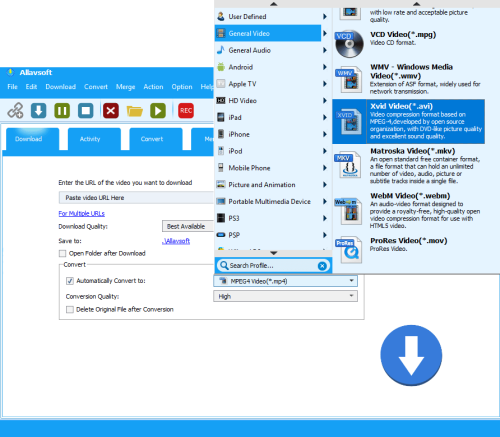Click the paste URL chain-link icon
The width and height of the screenshot is (500, 437).
tap(16, 111)
